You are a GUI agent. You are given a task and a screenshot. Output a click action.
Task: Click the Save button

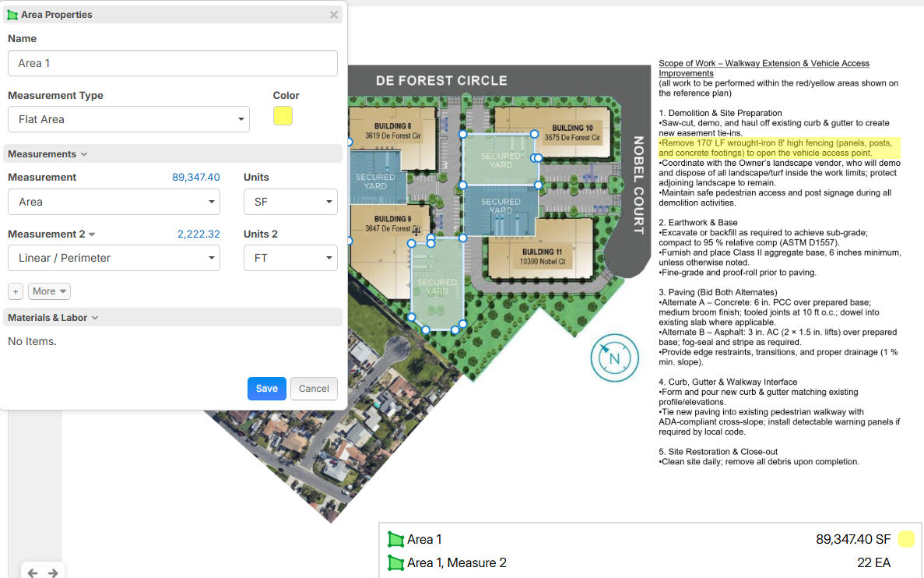(266, 389)
